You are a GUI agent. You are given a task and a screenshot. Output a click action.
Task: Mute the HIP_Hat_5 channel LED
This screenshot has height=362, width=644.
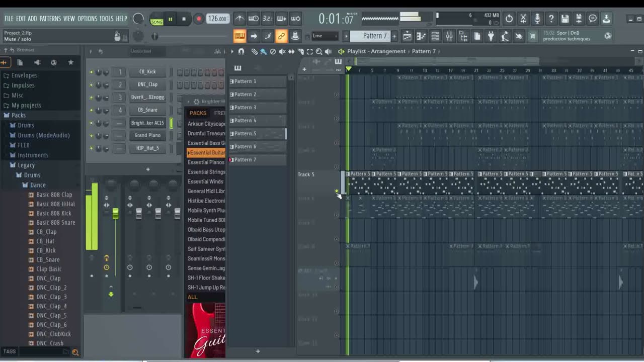[x=91, y=148]
